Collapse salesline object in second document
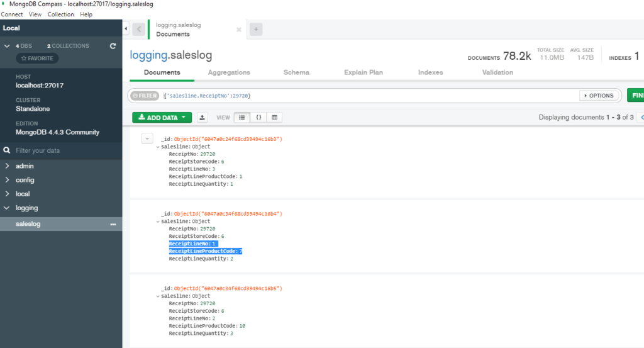644x348 pixels. pos(158,222)
